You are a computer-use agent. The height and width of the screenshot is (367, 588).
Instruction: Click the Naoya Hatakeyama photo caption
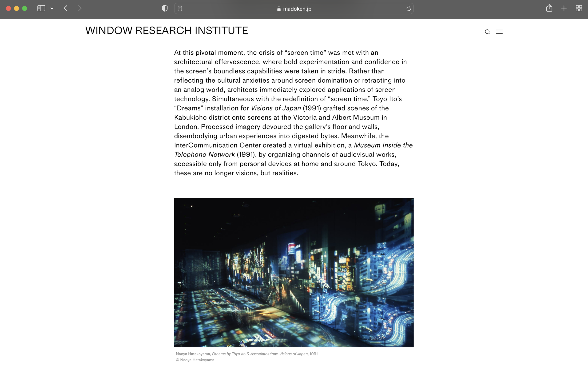[x=246, y=354]
